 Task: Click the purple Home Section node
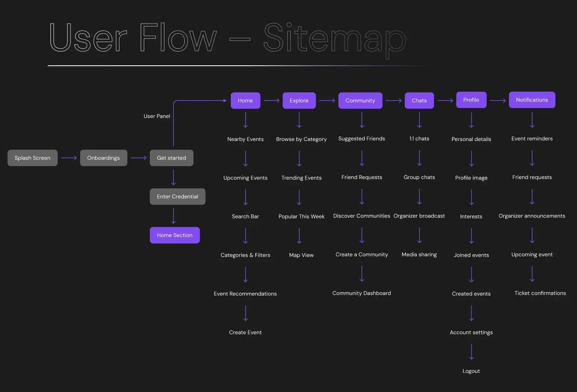[175, 235]
